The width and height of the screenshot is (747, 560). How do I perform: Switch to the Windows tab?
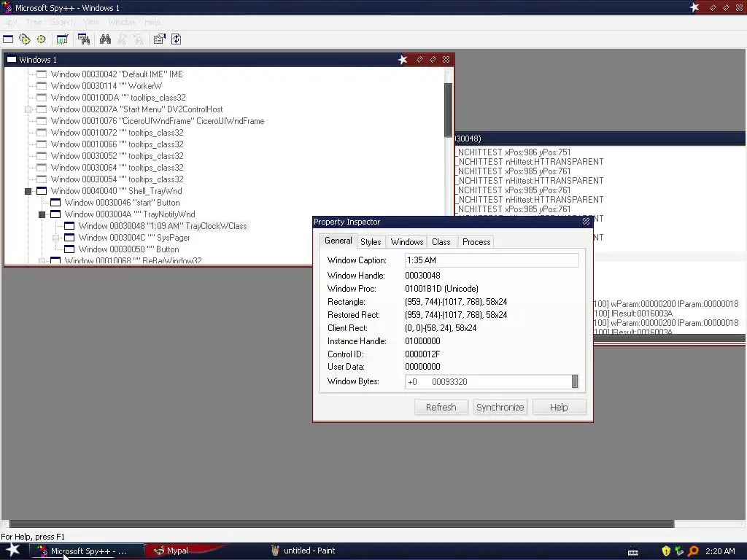(407, 242)
